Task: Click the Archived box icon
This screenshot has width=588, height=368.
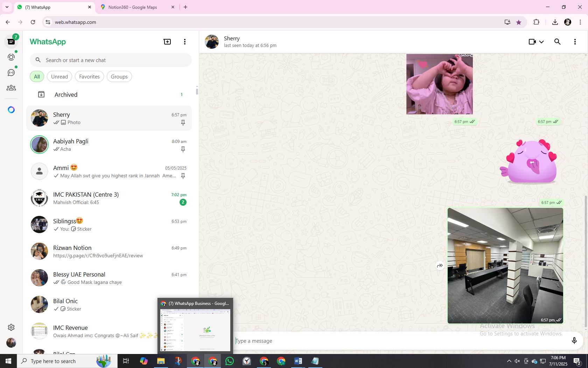Action: (41, 95)
